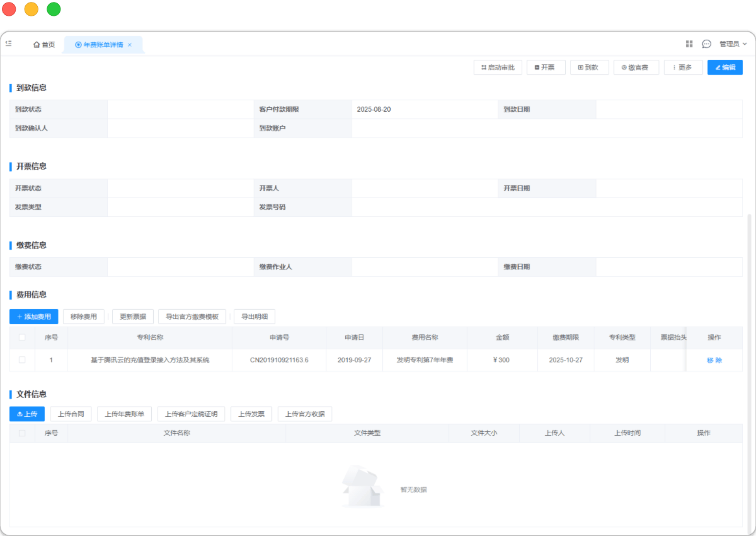Click the 到款 payment button
The height and width of the screenshot is (536, 756).
click(588, 67)
